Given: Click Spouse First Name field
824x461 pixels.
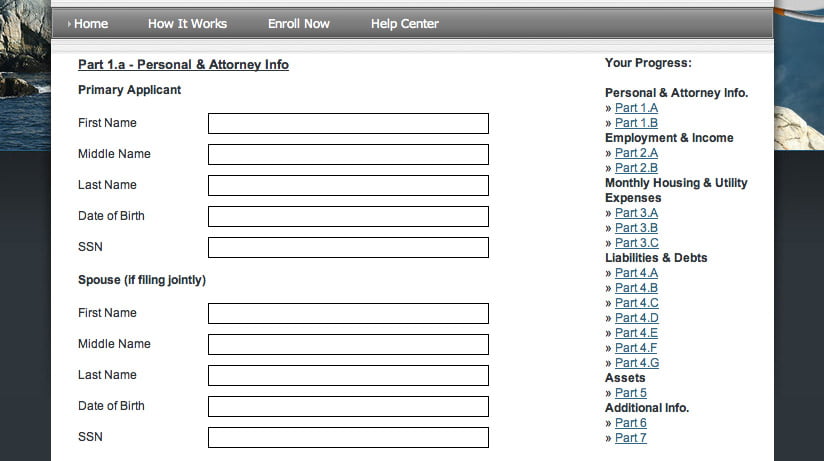Looking at the screenshot, I should pos(348,313).
